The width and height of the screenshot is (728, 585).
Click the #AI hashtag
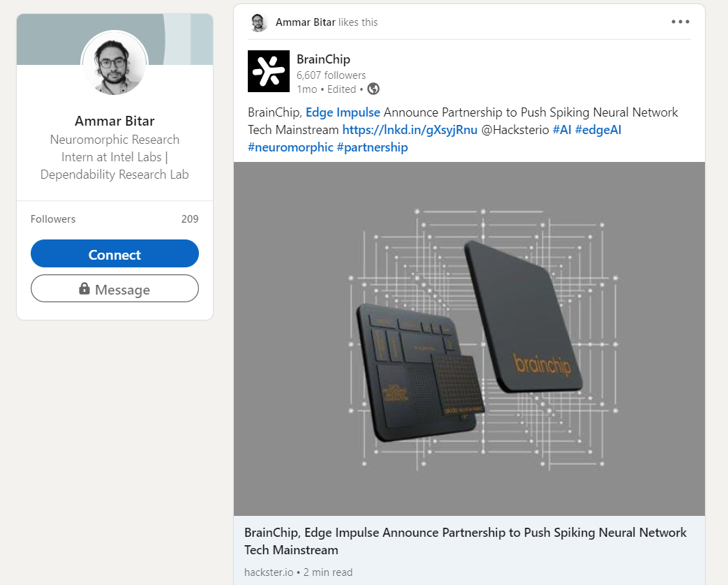click(x=562, y=130)
